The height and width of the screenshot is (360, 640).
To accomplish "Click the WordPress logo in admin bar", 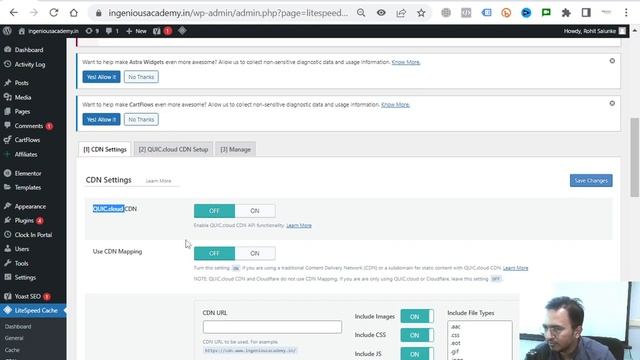I will [x=7, y=31].
